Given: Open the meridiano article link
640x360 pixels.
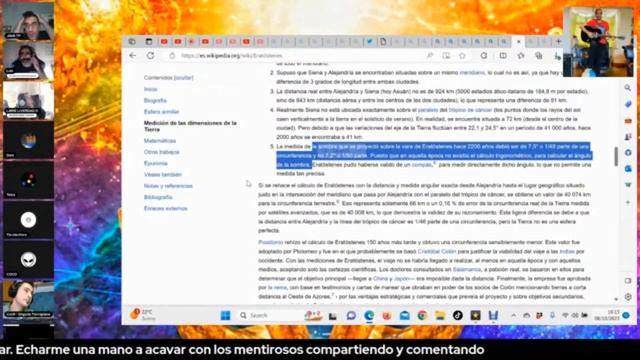Looking at the screenshot, I should 472,73.
